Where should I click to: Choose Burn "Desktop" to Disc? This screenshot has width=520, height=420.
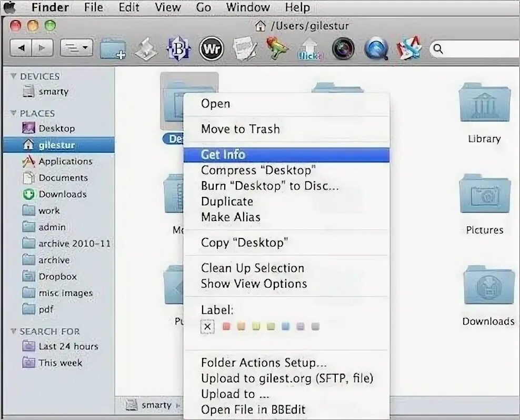click(x=286, y=186)
